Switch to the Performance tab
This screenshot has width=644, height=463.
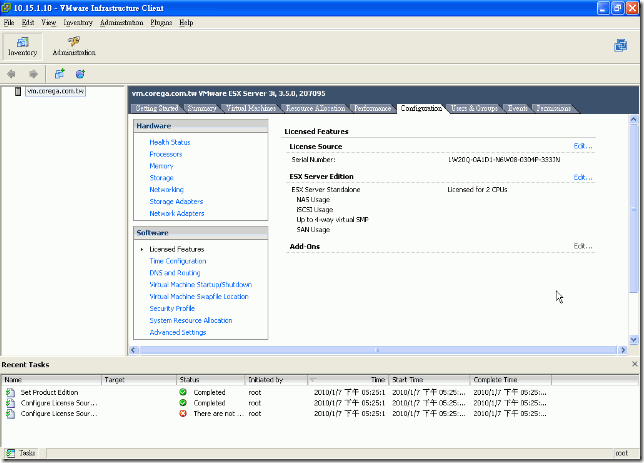[373, 108]
